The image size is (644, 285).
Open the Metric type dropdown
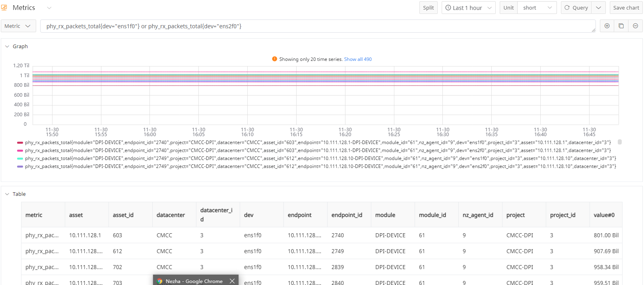[x=18, y=26]
